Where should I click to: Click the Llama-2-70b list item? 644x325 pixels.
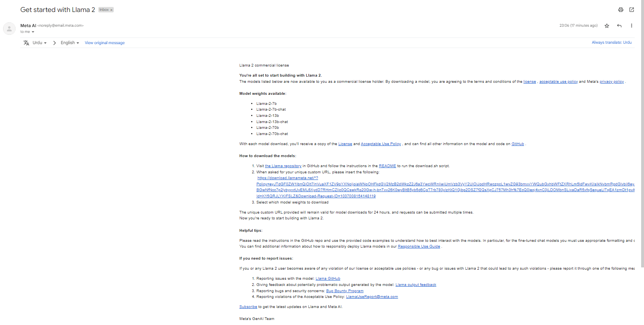(x=267, y=128)
